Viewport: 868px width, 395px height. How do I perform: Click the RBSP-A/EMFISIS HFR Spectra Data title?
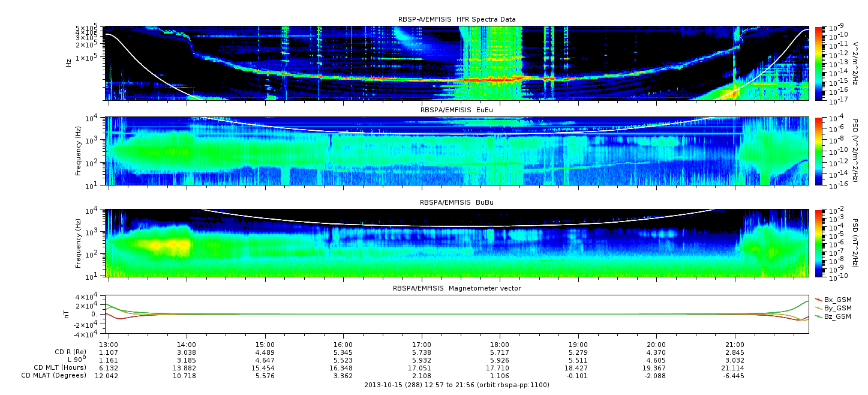pos(456,19)
